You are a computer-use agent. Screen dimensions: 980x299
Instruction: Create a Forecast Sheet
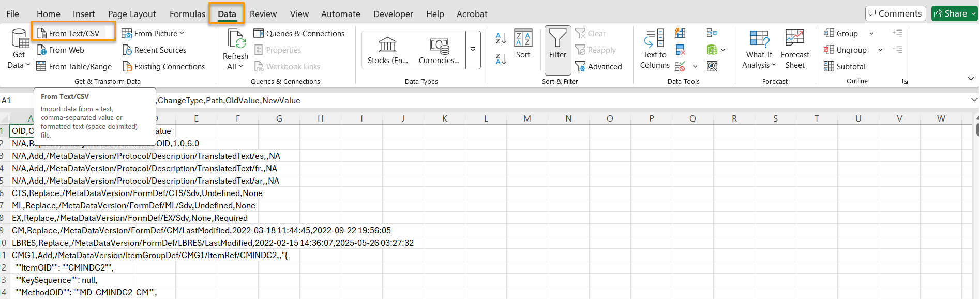pyautogui.click(x=794, y=49)
